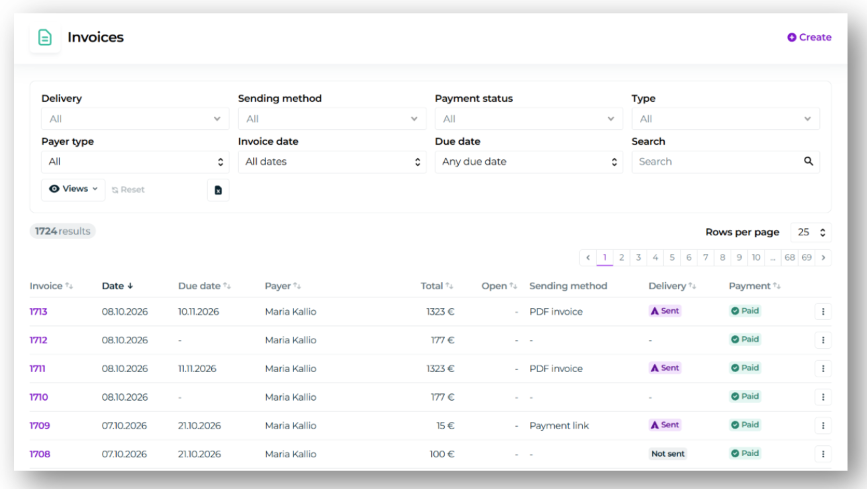Screen dimensions: 867x489
Task: Open the Payer type selector
Action: (135, 162)
